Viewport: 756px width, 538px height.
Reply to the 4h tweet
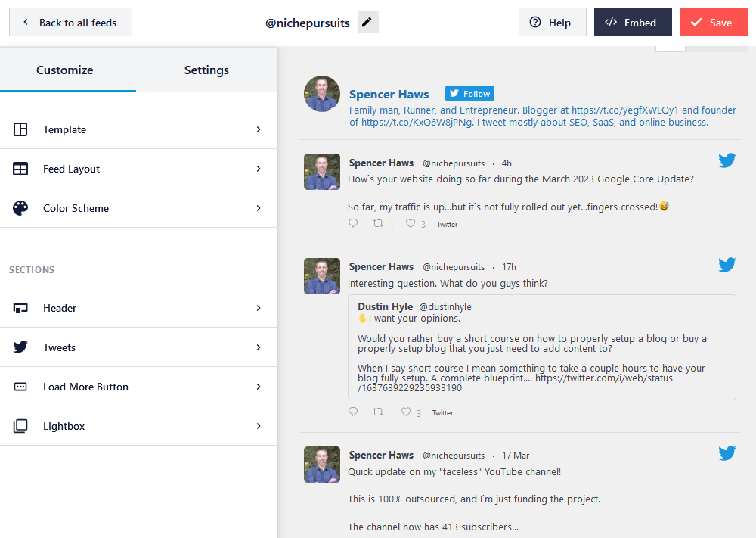tap(353, 223)
